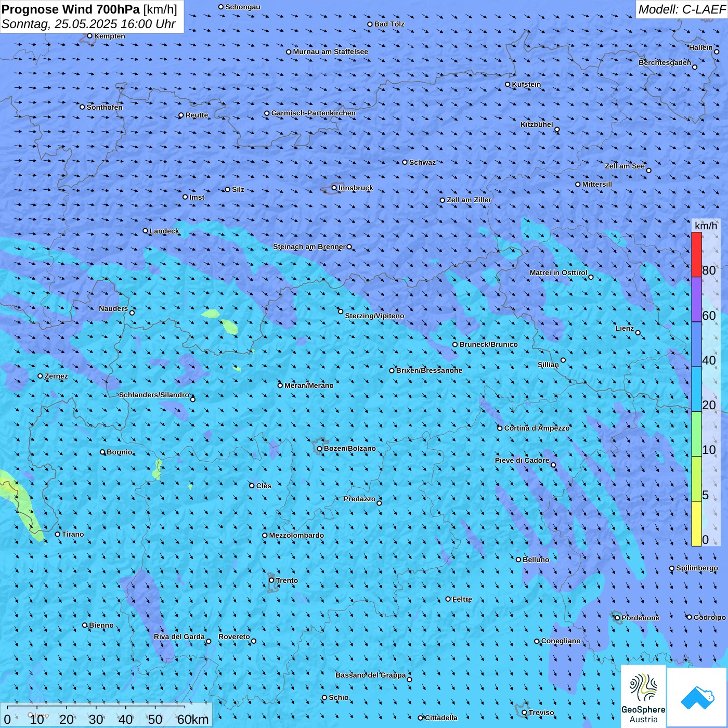The width and height of the screenshot is (728, 728).
Task: Click the Tirano location dot
Action: [x=58, y=534]
